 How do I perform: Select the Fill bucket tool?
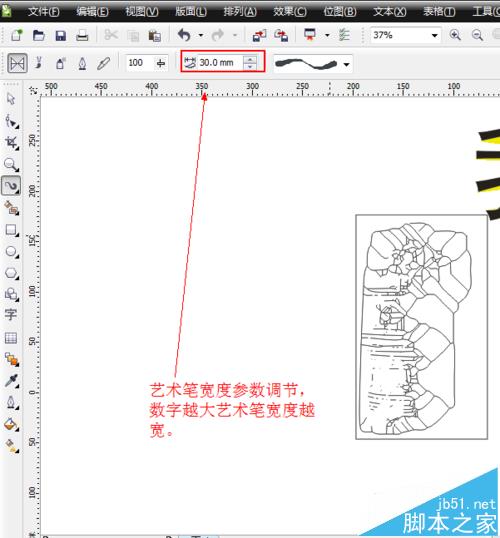[11, 424]
